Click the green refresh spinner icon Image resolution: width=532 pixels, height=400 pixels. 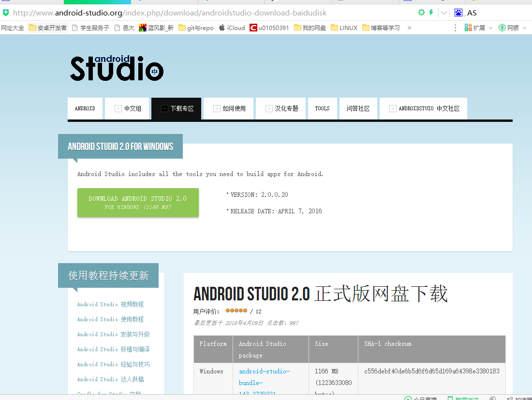point(421,13)
